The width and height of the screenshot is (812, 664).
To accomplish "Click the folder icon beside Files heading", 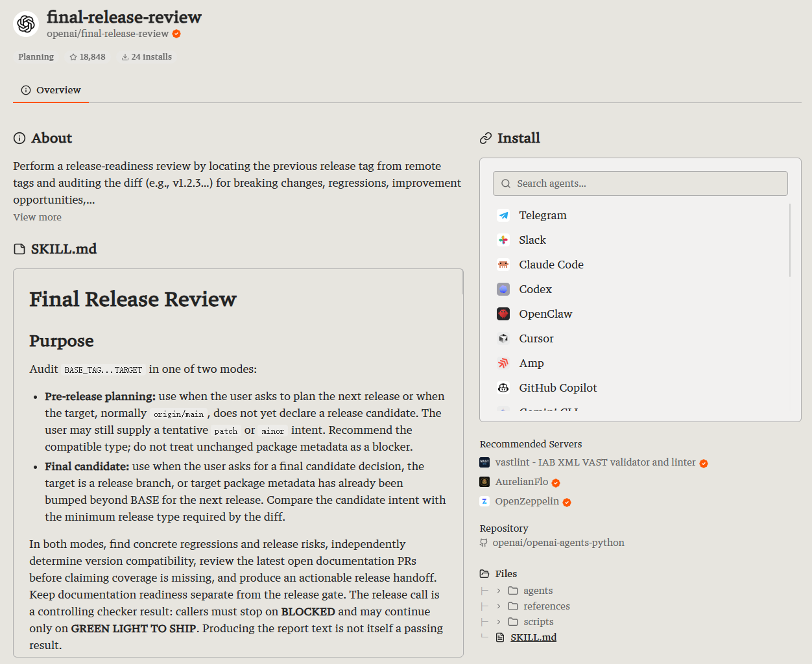I will pos(484,574).
